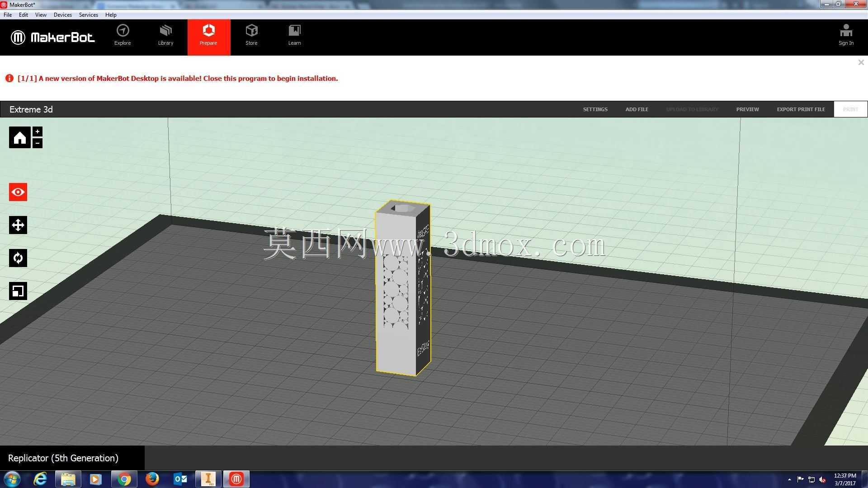The height and width of the screenshot is (488, 868).
Task: Open Windows Media Player from taskbar
Action: pos(96,479)
